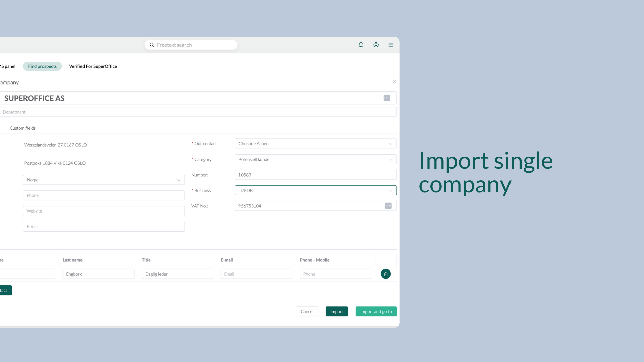
Task: Click Import and go to button
Action: [376, 311]
